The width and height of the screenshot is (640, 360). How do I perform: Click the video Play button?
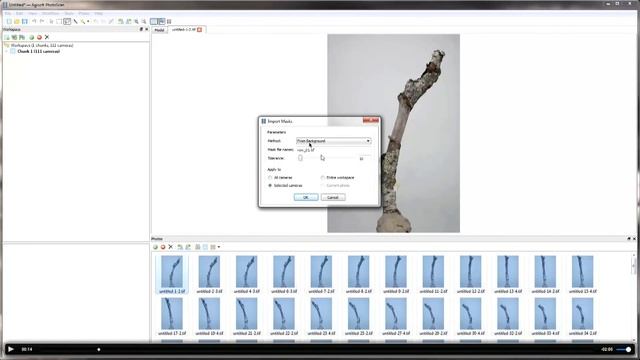11,349
